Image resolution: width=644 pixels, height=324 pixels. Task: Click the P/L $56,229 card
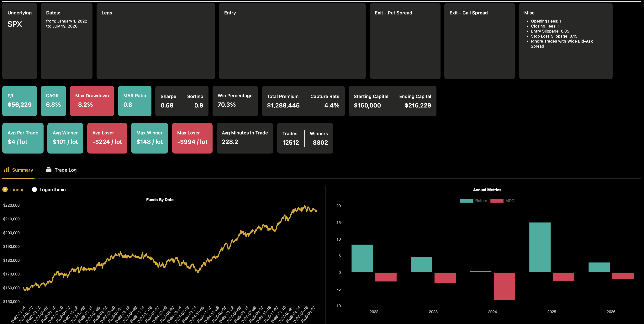19,101
